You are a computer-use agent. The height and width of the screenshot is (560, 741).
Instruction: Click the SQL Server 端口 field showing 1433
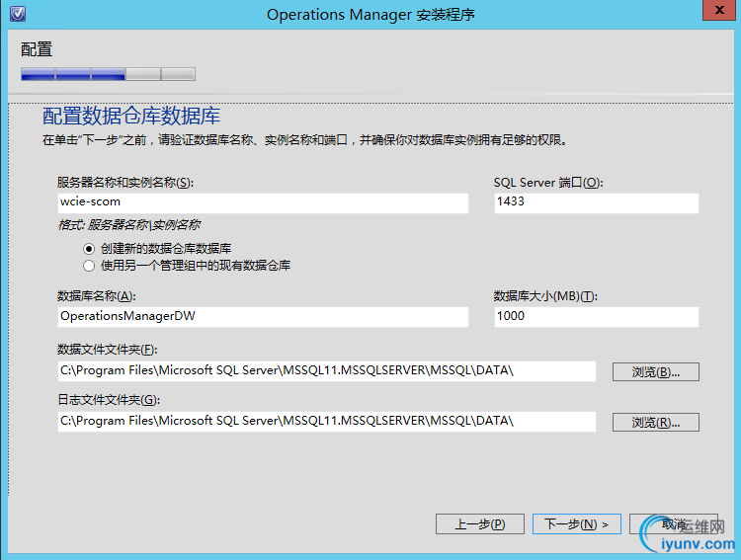597,202
